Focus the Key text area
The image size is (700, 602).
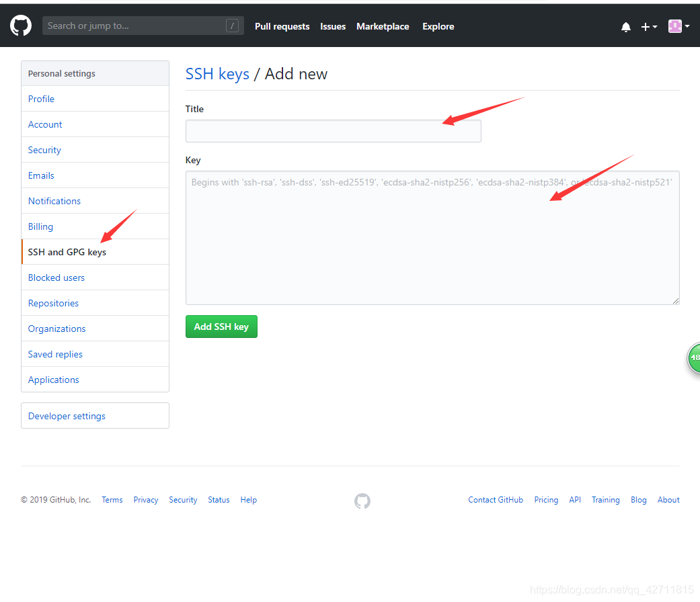click(432, 238)
